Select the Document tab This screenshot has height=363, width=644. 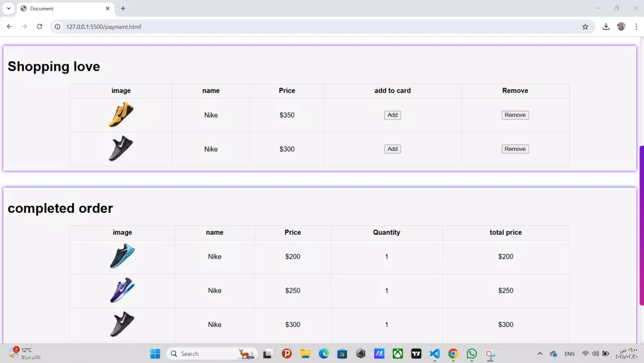tap(65, 8)
